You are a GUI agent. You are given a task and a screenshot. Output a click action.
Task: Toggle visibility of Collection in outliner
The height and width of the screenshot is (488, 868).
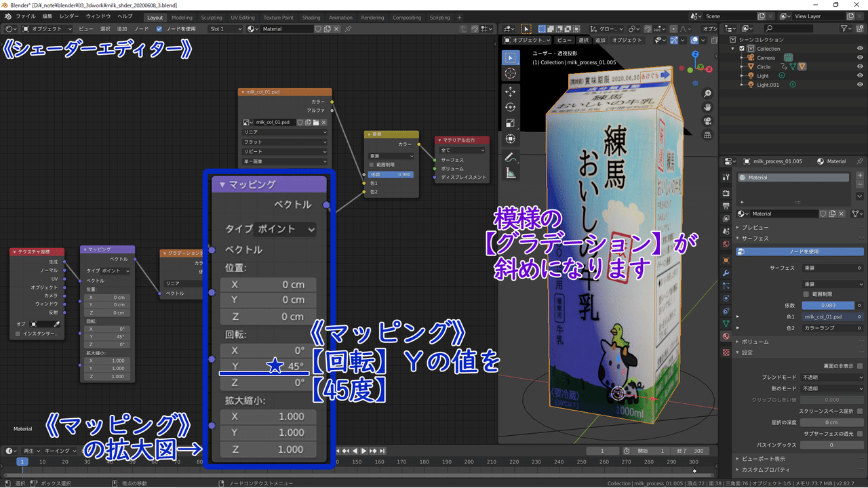coord(860,49)
